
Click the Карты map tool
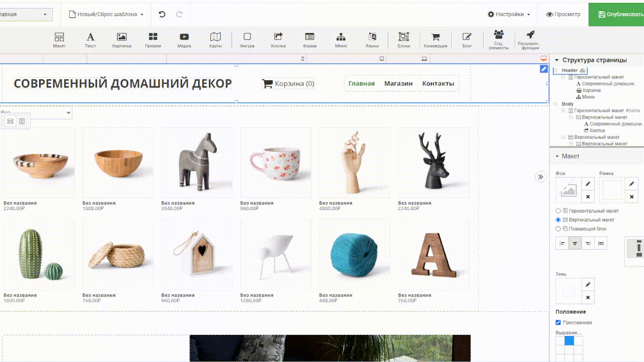[215, 40]
